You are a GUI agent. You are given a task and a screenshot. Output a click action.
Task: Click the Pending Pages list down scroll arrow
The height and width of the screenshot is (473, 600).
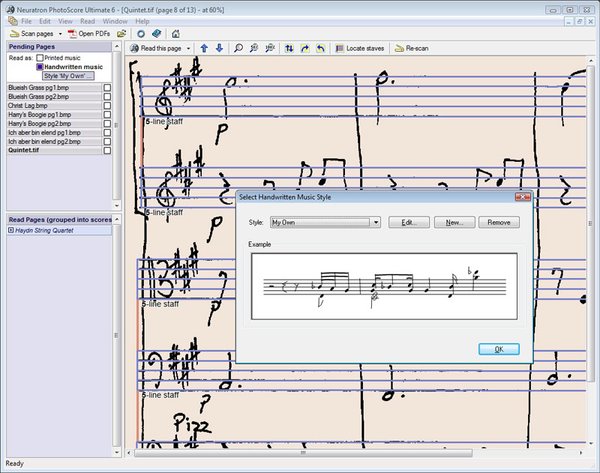pyautogui.click(x=117, y=206)
